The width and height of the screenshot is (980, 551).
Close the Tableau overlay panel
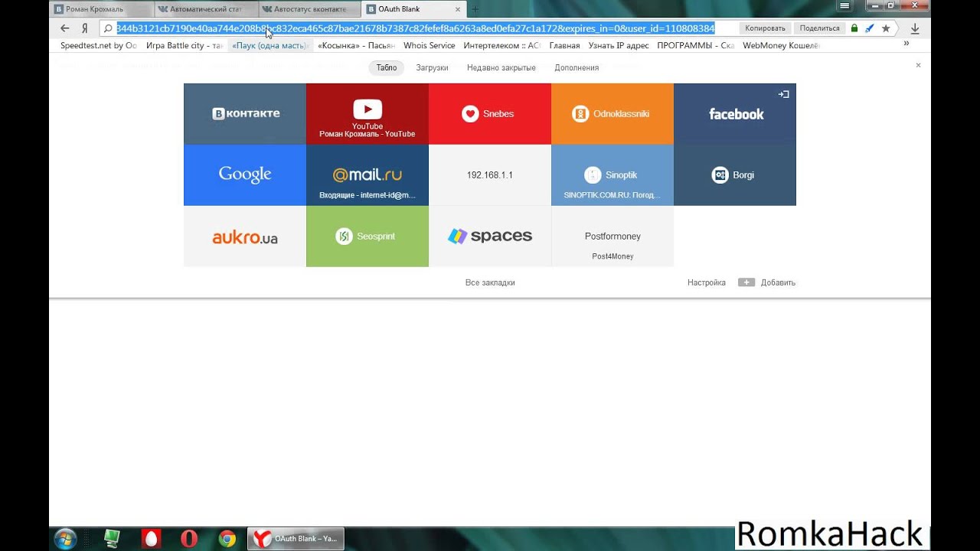918,65
